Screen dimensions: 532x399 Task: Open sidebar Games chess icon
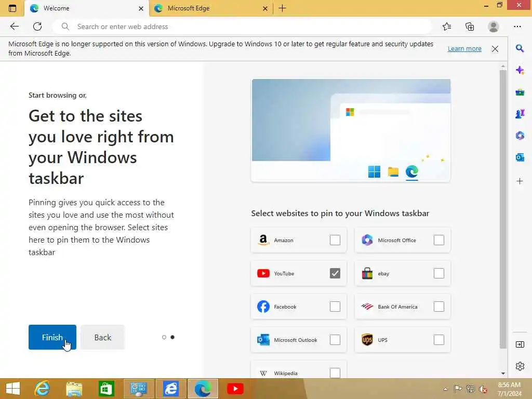click(520, 114)
